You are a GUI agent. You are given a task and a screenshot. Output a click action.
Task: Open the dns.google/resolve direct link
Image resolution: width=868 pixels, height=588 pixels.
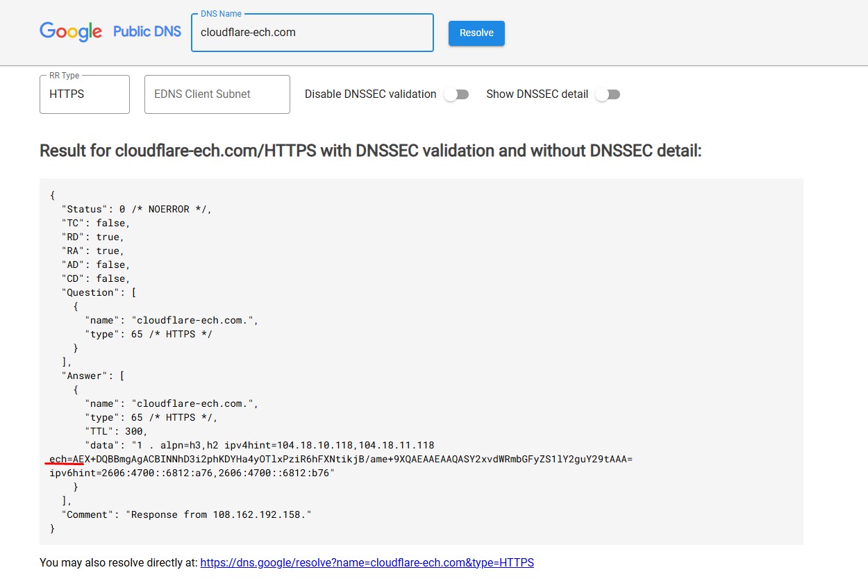367,563
